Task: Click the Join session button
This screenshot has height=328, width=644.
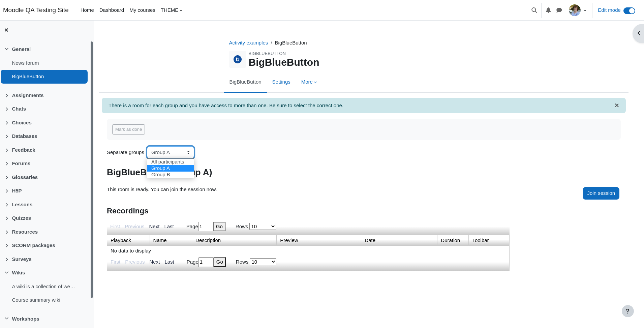Action: pos(601,193)
